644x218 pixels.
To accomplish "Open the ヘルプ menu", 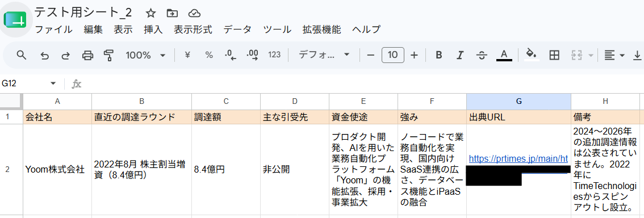I will click(366, 30).
